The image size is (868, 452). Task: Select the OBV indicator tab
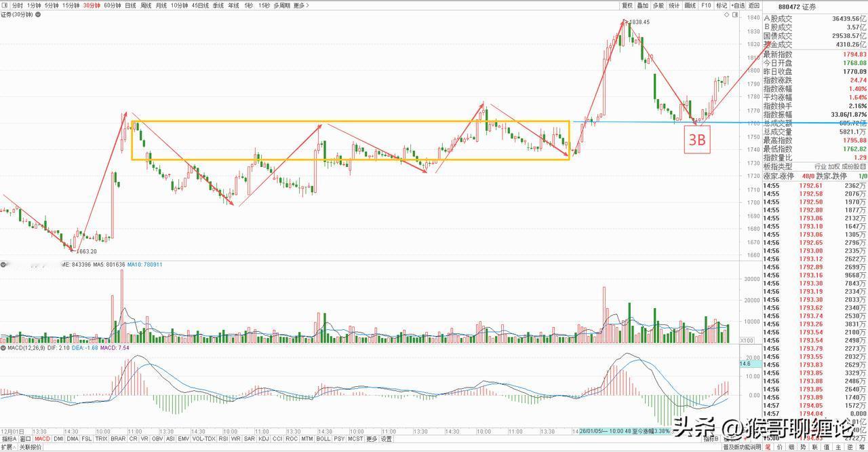(x=157, y=438)
